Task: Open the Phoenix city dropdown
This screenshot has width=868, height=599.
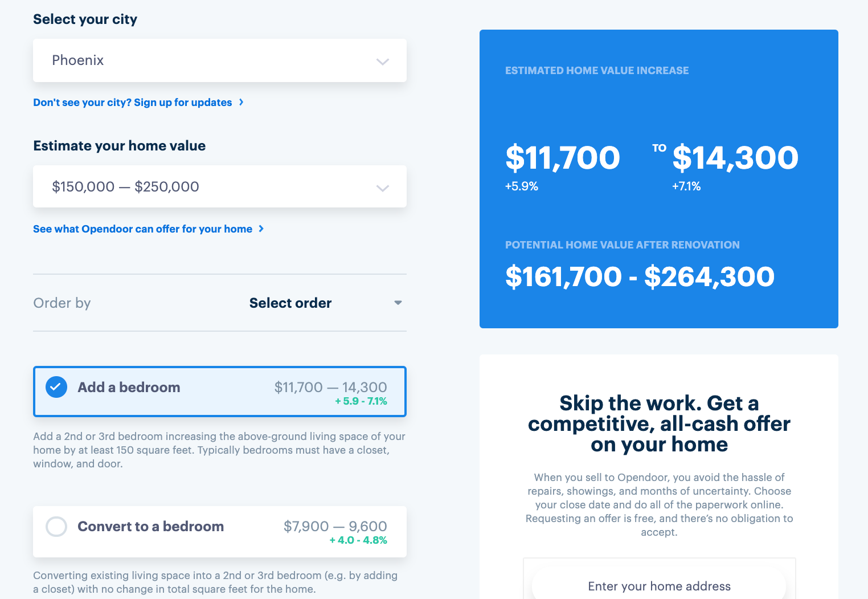Action: tap(220, 60)
